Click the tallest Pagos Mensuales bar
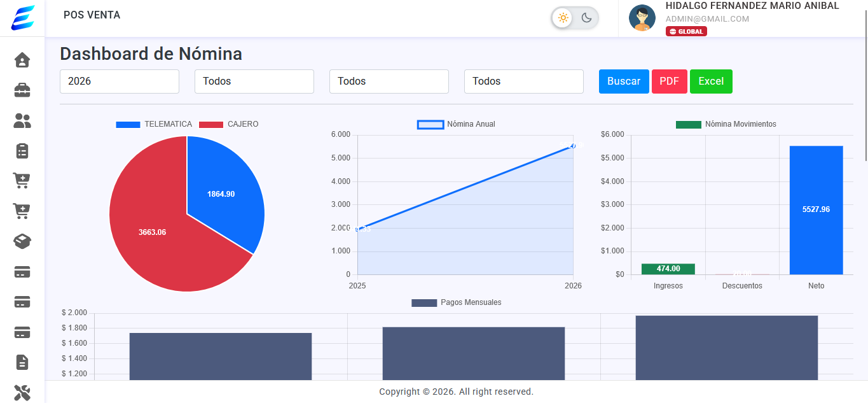Viewport: 868px width, 403px height. (x=727, y=348)
